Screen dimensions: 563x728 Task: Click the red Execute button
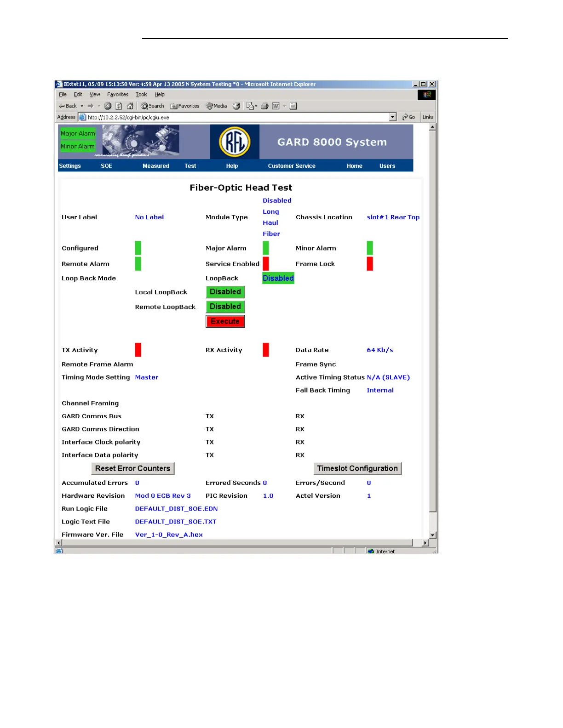(x=225, y=321)
